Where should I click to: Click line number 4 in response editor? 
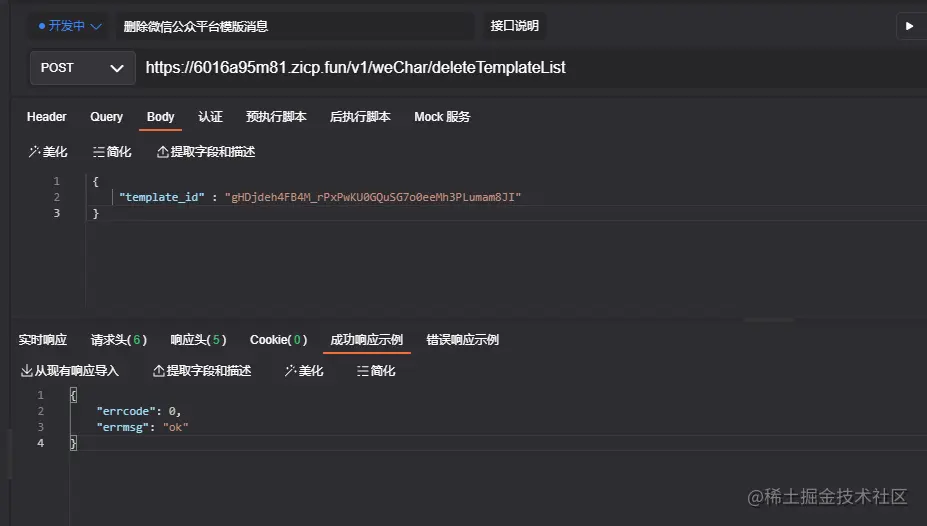coord(40,443)
